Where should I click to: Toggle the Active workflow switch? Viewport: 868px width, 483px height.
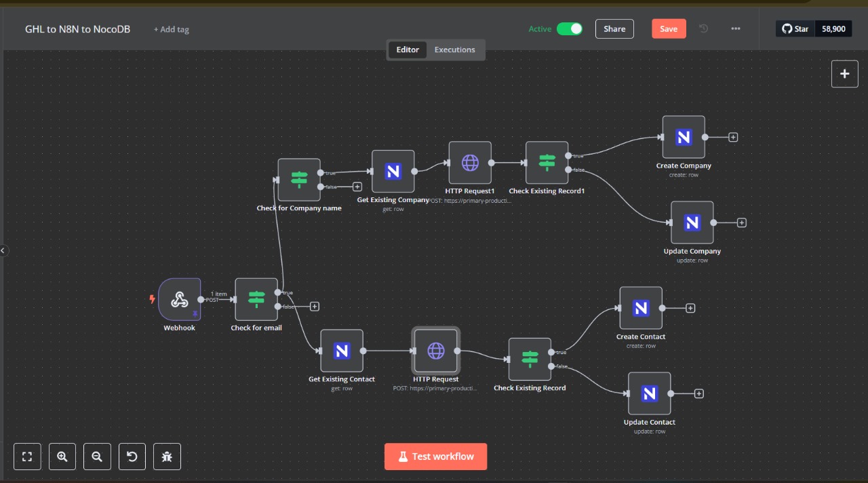[x=569, y=28]
